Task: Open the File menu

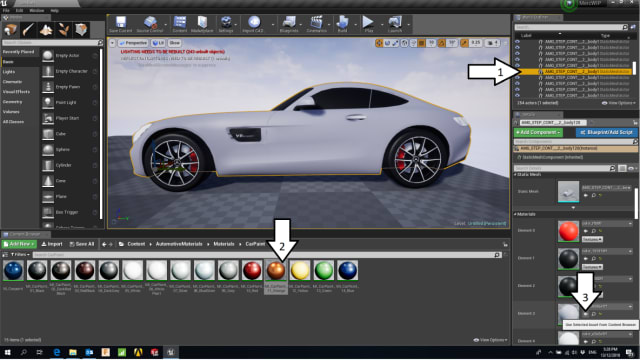Action: point(6,11)
